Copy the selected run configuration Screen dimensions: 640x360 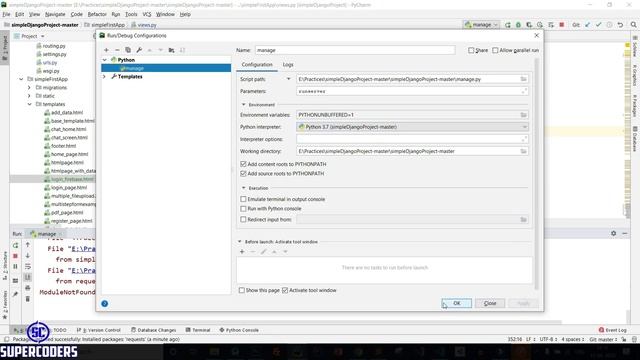point(128,50)
